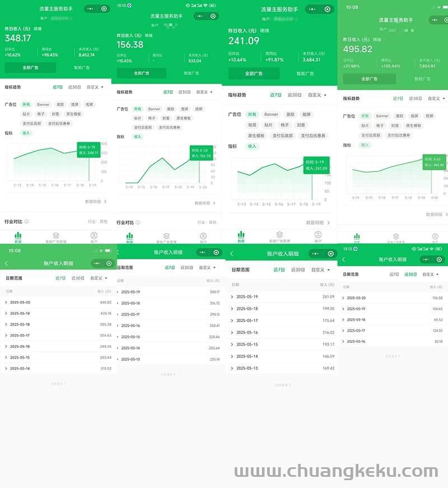Screen dimensions: 448x488
Task: Tap the data bar-chart icon under the 156.38 dashboard
Action: click(x=129, y=237)
